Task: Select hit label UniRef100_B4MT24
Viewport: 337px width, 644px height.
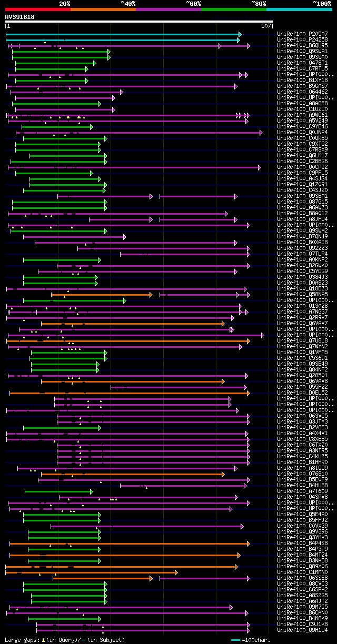Action: [302, 555]
